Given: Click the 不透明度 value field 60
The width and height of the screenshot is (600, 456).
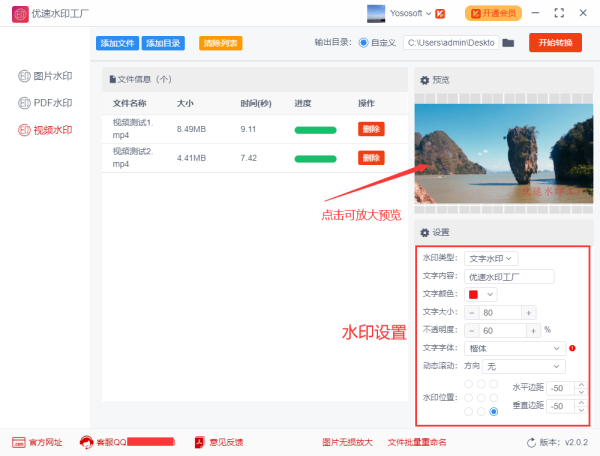Looking at the screenshot, I should [x=502, y=331].
